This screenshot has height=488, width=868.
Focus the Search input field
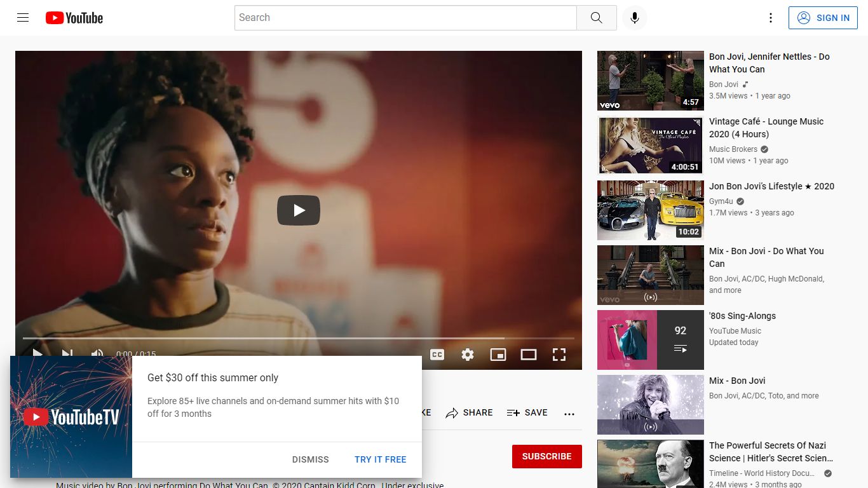click(x=405, y=18)
